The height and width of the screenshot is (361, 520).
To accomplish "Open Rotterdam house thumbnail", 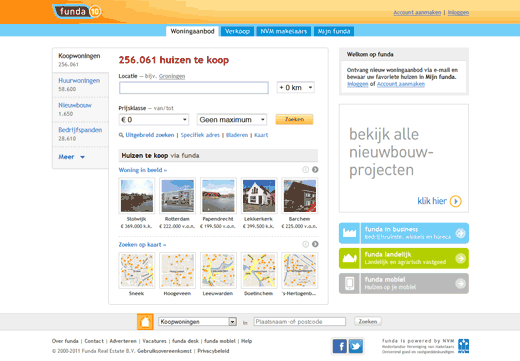I will 177,196.
